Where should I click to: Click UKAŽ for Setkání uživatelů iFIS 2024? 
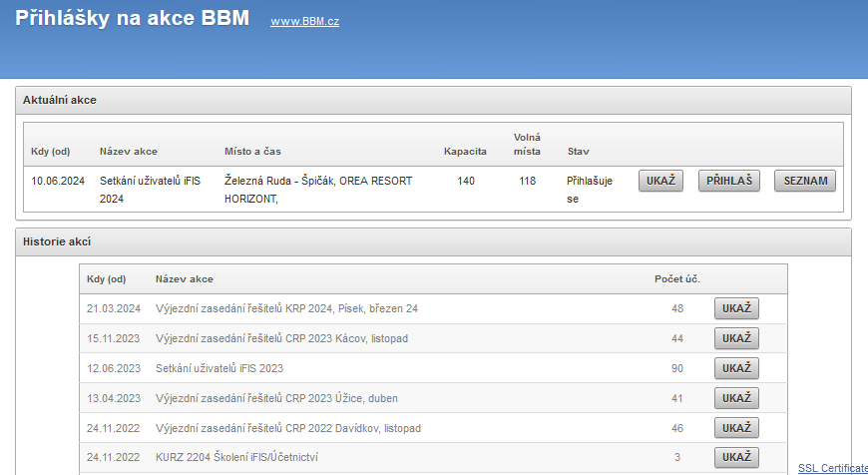[x=660, y=181]
